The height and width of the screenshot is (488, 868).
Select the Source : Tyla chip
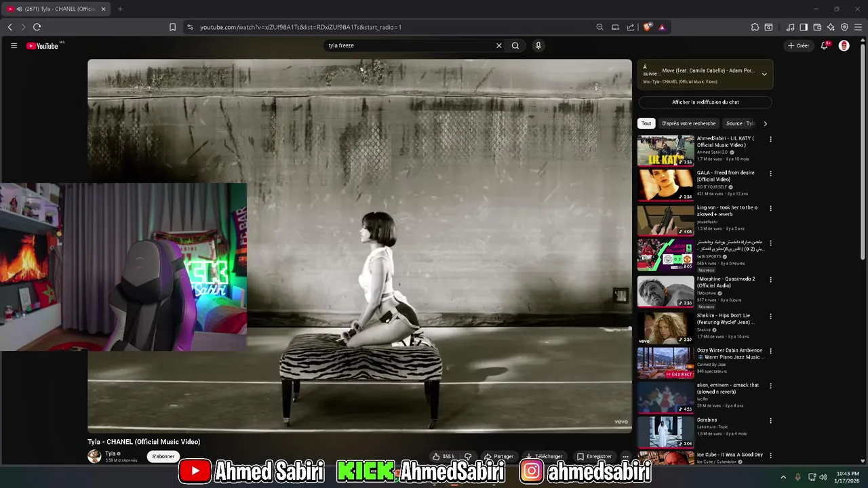point(740,123)
